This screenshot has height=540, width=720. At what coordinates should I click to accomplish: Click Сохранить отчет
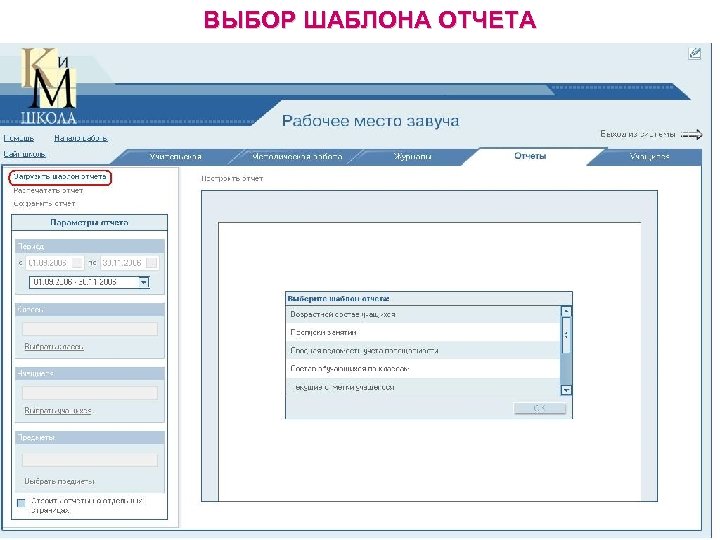[44, 203]
